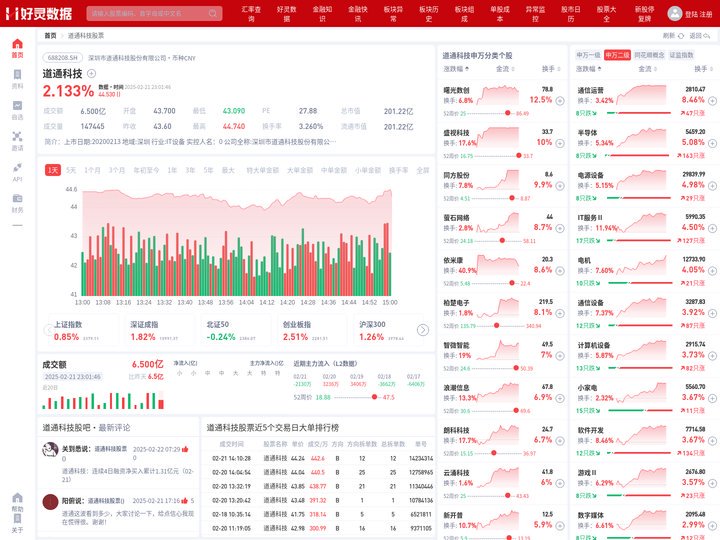Sort sector list by 换手
The height and width of the screenshot is (540, 720).
pos(703,69)
